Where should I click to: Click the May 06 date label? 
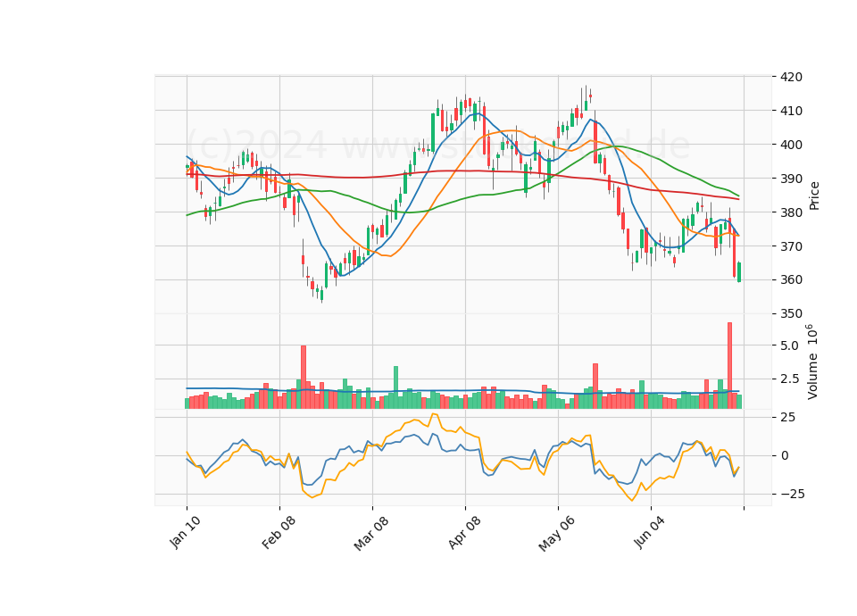556,534
